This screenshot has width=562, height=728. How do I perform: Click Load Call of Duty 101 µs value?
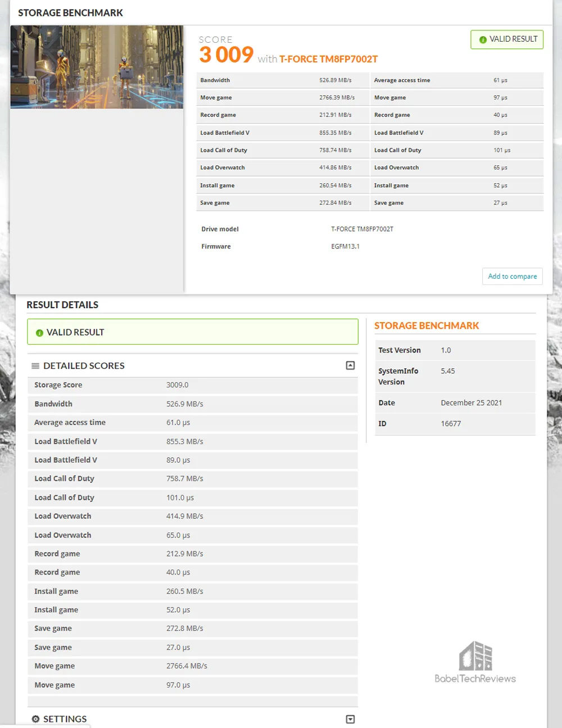point(502,151)
